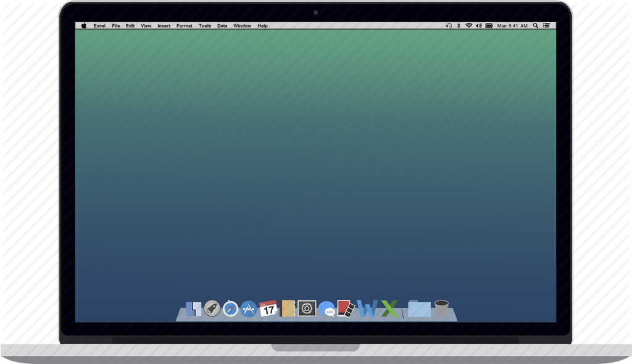Image resolution: width=632 pixels, height=364 pixels.
Task: Open Microsoft Excel from the Dock
Action: [388, 308]
